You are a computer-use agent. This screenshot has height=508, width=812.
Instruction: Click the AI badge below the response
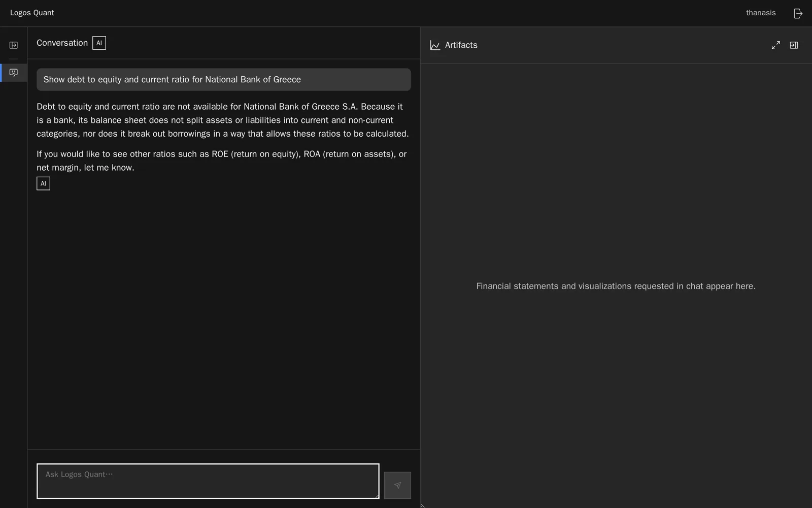43,183
